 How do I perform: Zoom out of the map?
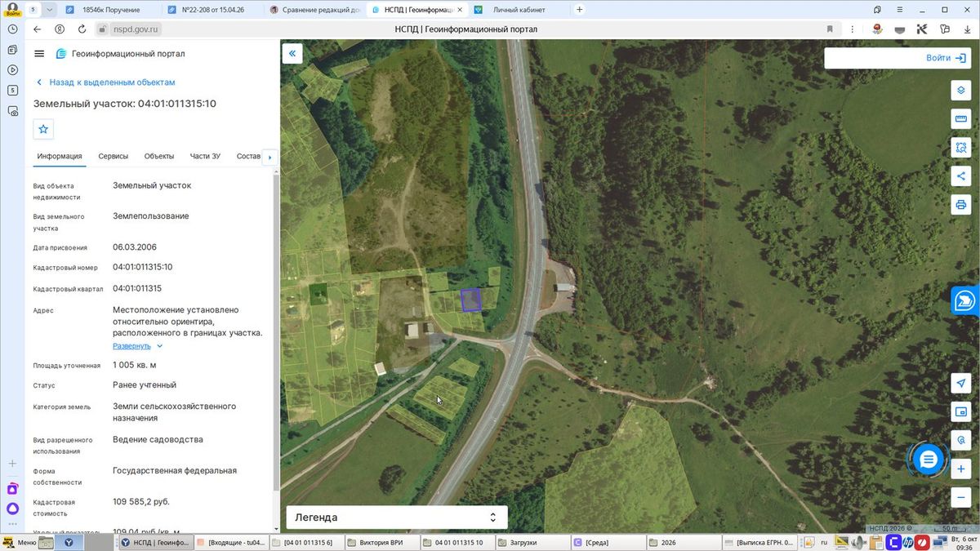point(960,498)
